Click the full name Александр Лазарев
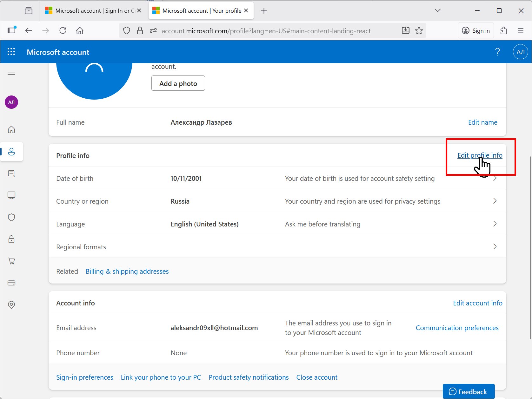Viewport: 532px width, 399px height. pyautogui.click(x=201, y=122)
